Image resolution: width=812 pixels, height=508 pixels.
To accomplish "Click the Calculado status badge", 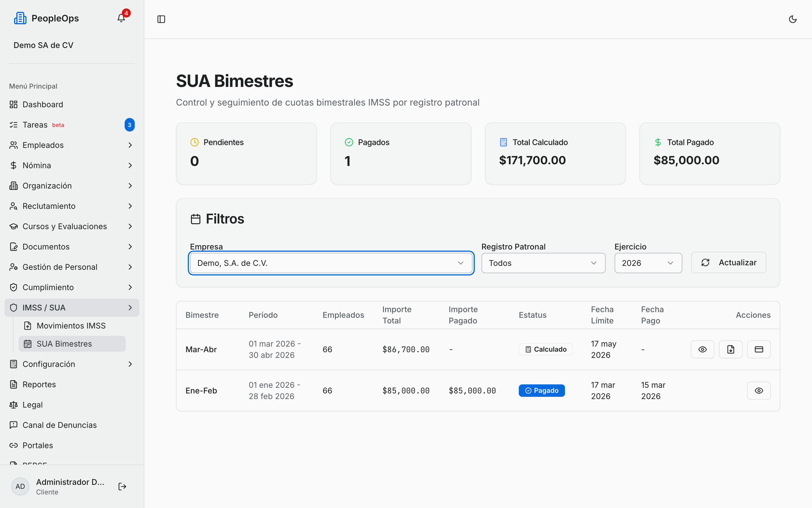I will 546,349.
